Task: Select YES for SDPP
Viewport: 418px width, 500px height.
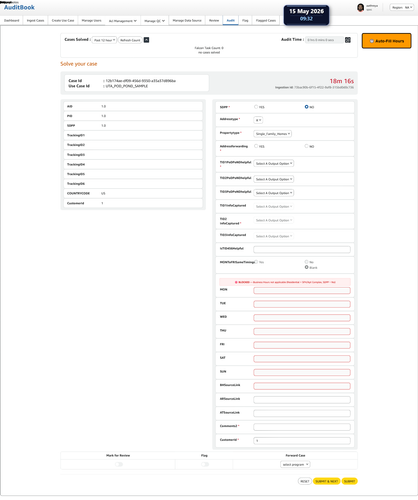Action: tap(256, 107)
